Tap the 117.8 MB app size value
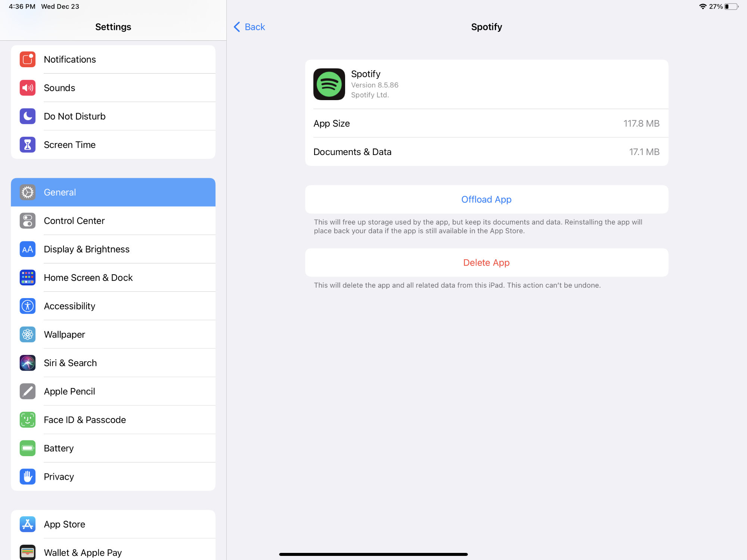Viewport: 747px width, 560px height. point(641,123)
